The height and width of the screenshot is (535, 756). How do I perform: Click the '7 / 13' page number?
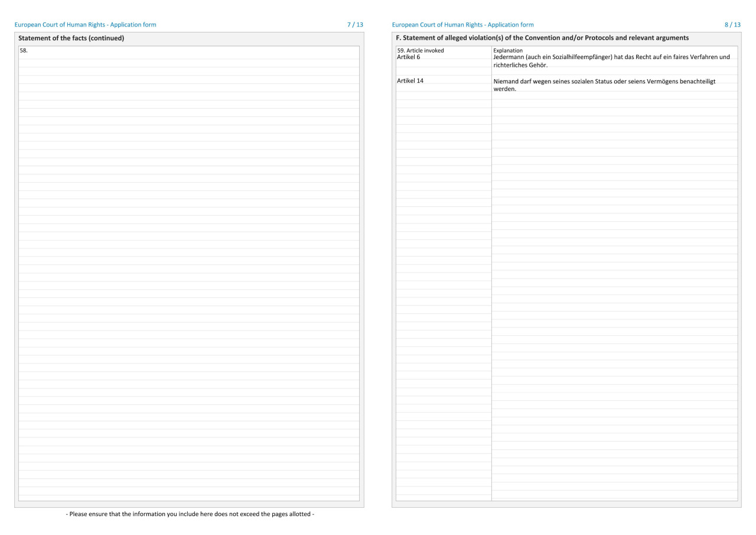pyautogui.click(x=356, y=25)
